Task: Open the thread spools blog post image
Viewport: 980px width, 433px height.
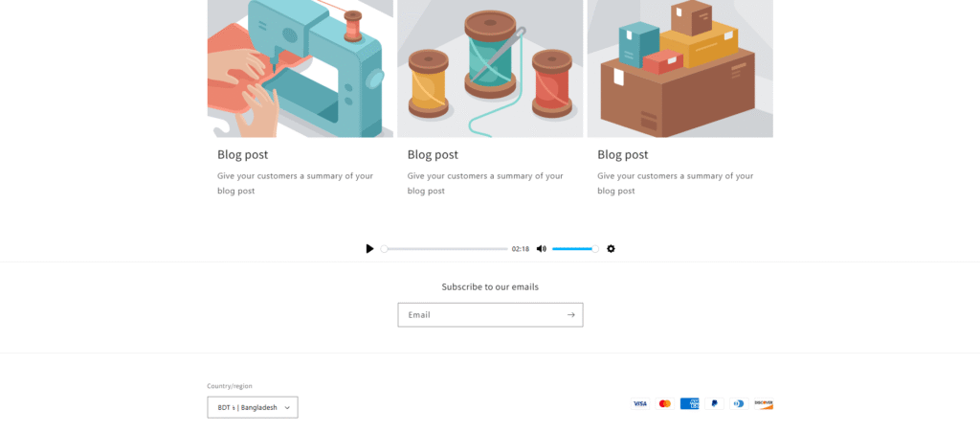Action: click(x=490, y=69)
